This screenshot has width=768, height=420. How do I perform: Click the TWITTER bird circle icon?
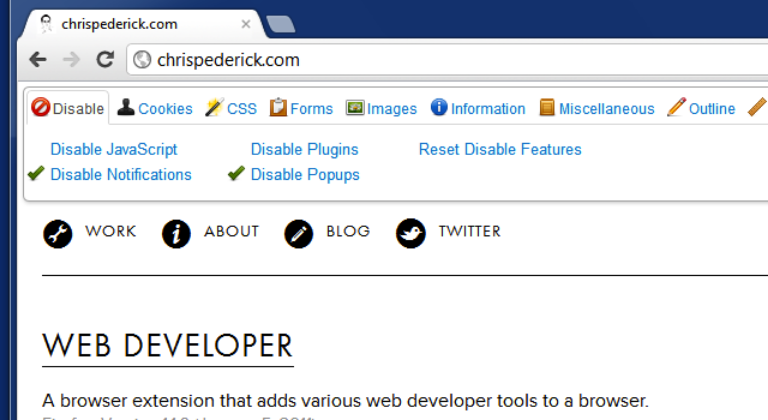410,233
